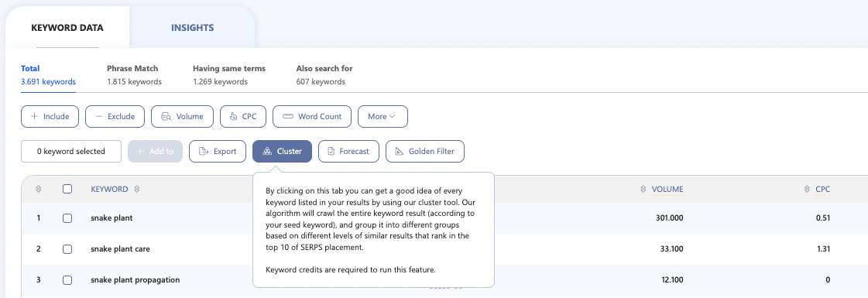Select the 301.000 volume value
This screenshot has height=298, width=868.
pos(669,218)
